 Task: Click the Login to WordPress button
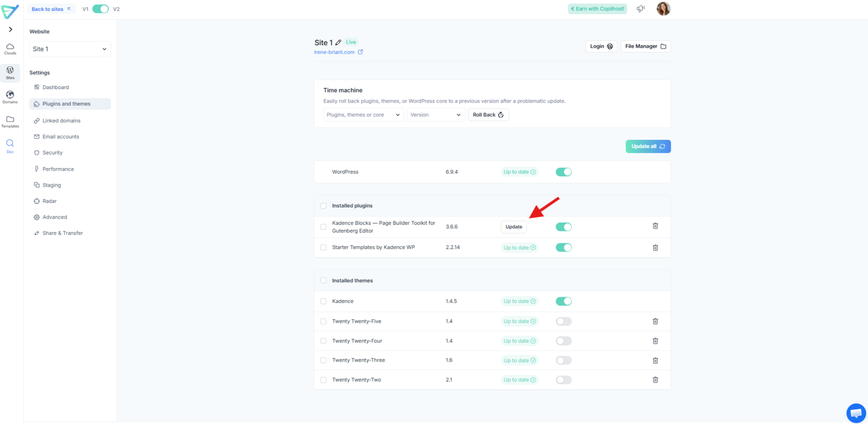pos(601,47)
